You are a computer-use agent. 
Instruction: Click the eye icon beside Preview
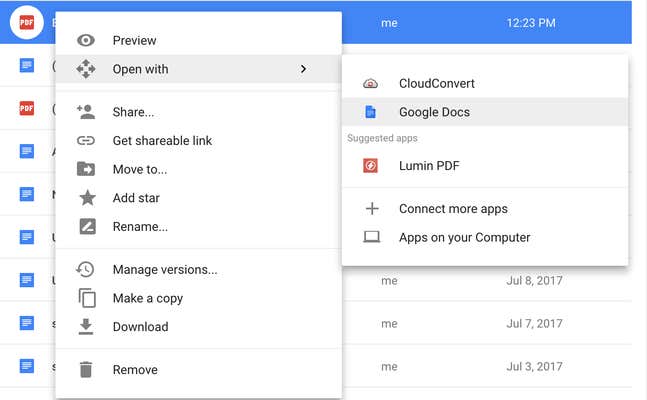click(x=86, y=40)
